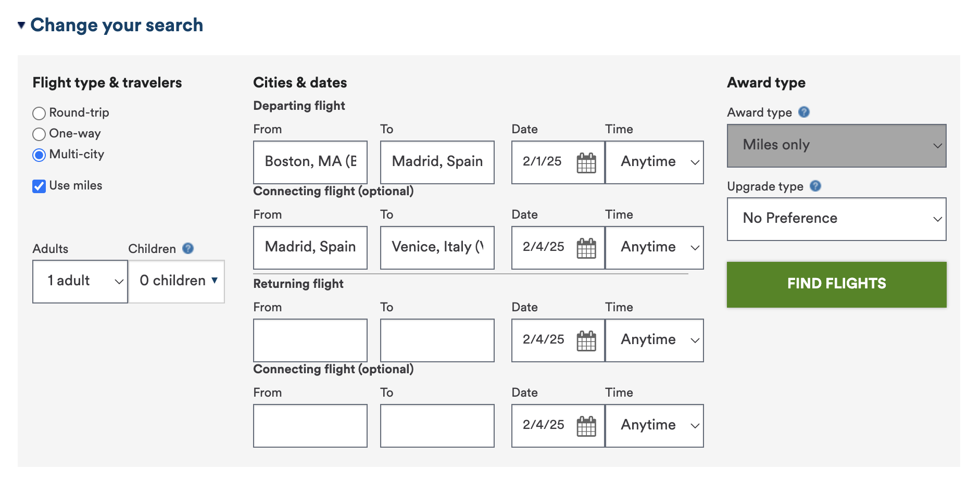Click the Boston, MA From field
This screenshot has width=980, height=481.
pyautogui.click(x=310, y=162)
